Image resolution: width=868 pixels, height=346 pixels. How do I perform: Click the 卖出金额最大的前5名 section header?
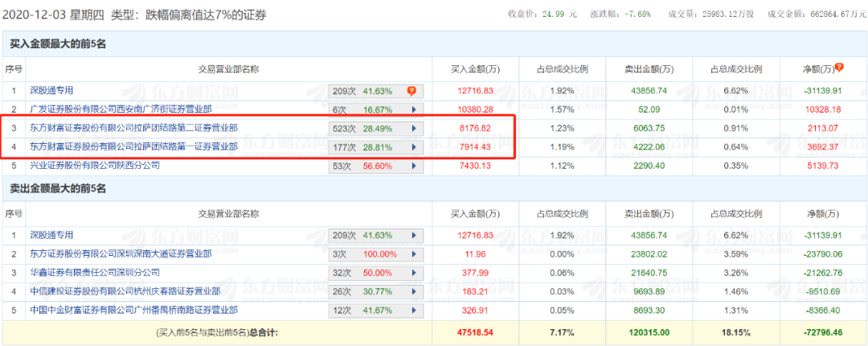click(x=58, y=188)
